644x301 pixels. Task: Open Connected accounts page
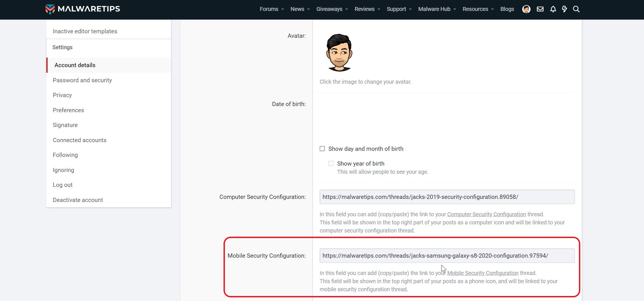pos(80,140)
